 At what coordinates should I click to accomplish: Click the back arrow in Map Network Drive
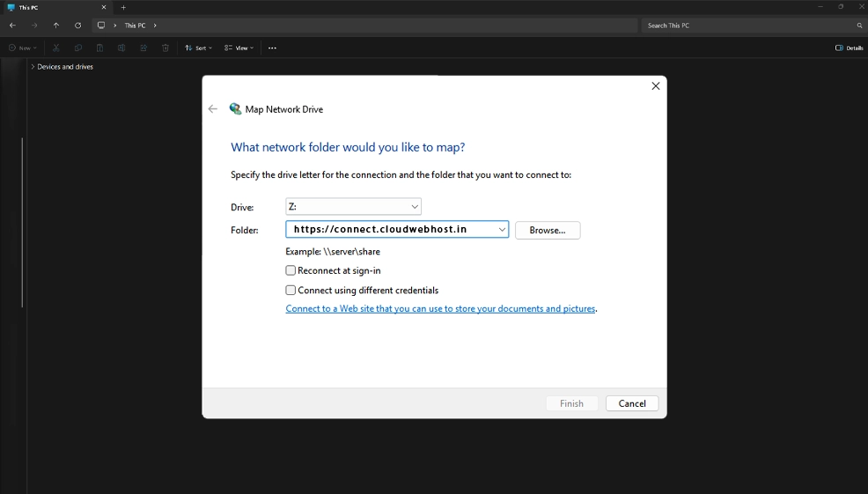point(213,109)
